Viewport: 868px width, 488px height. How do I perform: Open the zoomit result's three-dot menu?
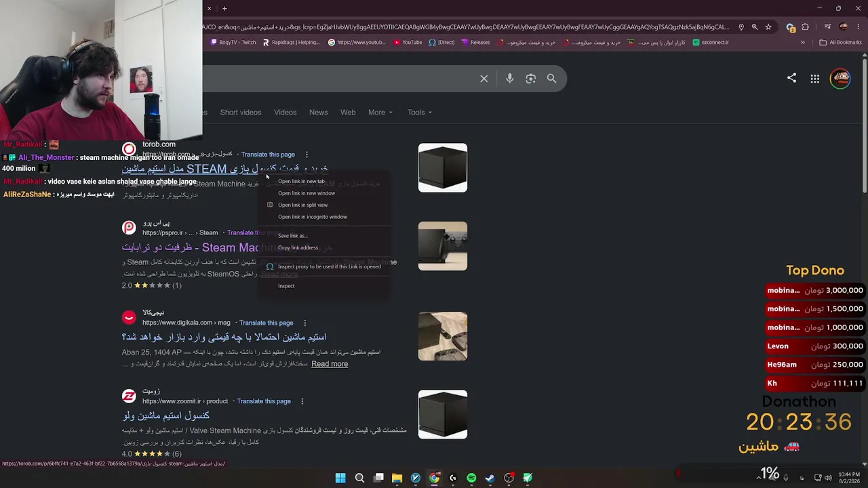pyautogui.click(x=302, y=401)
